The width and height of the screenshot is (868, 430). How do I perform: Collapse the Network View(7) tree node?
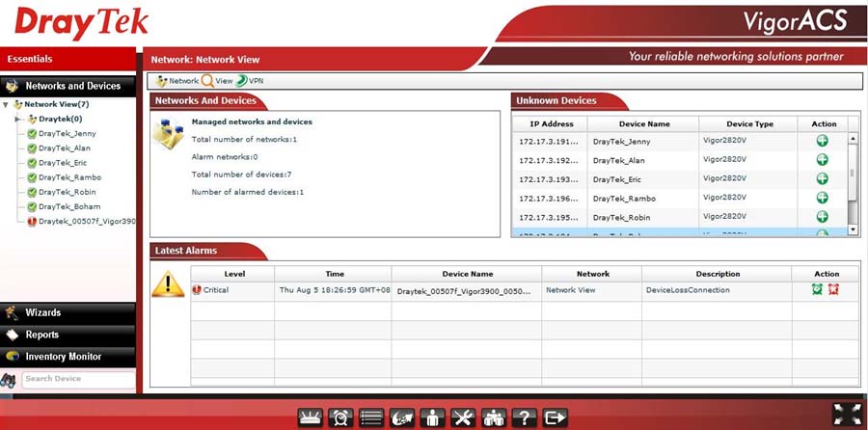(x=7, y=104)
